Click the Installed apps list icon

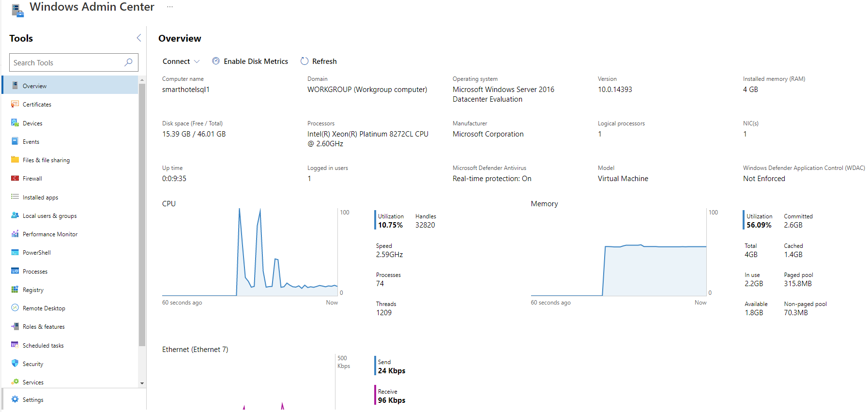15,197
